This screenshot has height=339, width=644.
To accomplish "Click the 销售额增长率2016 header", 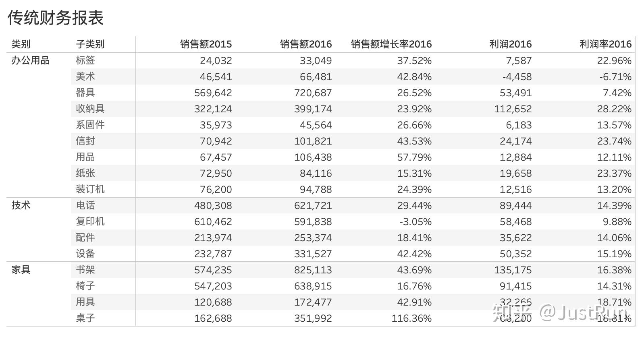I will 391,44.
